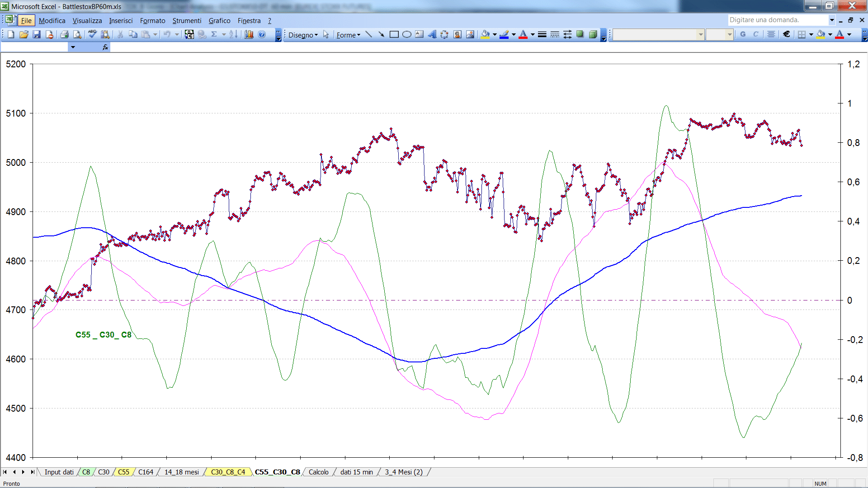Click the Cut scissors icon
Image resolution: width=868 pixels, height=488 pixels.
pyautogui.click(x=120, y=34)
